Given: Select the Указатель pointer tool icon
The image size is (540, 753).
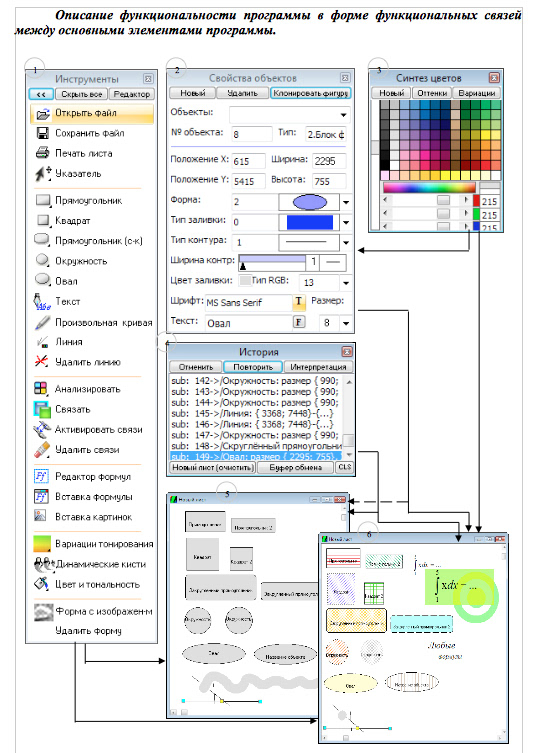Looking at the screenshot, I should pyautogui.click(x=43, y=173).
